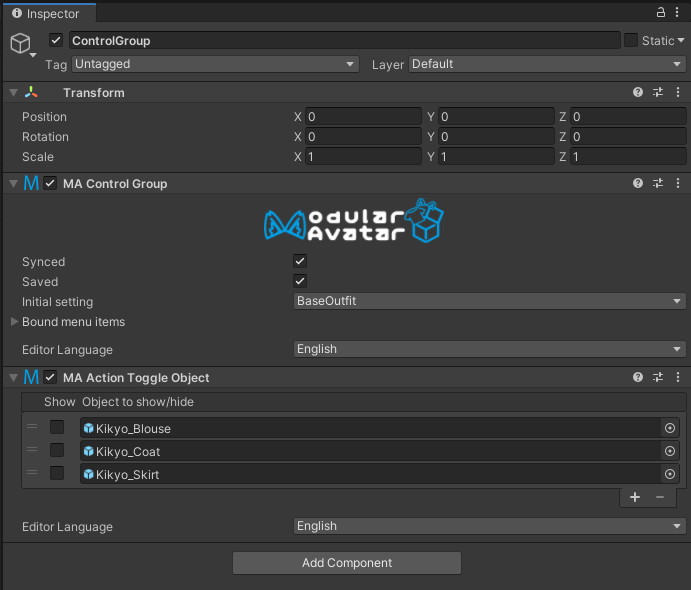Open Initial setting dropdown showing BaseOutfit
Viewport: 691px width, 590px height.
(489, 301)
